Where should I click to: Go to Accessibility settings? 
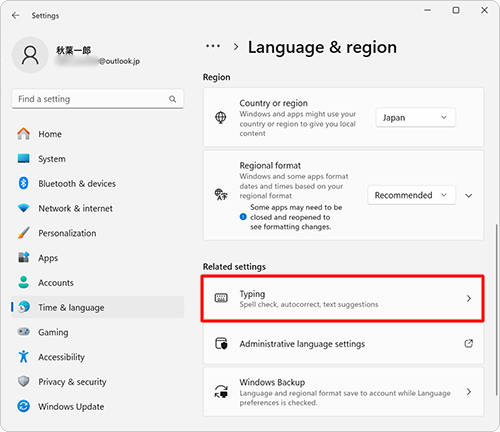[x=97, y=357]
